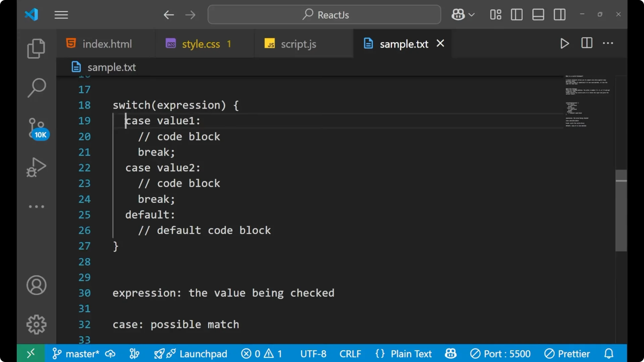Screen dimensions: 644x362
Task: Open the hamburger application menu
Action: pyautogui.click(x=61, y=15)
